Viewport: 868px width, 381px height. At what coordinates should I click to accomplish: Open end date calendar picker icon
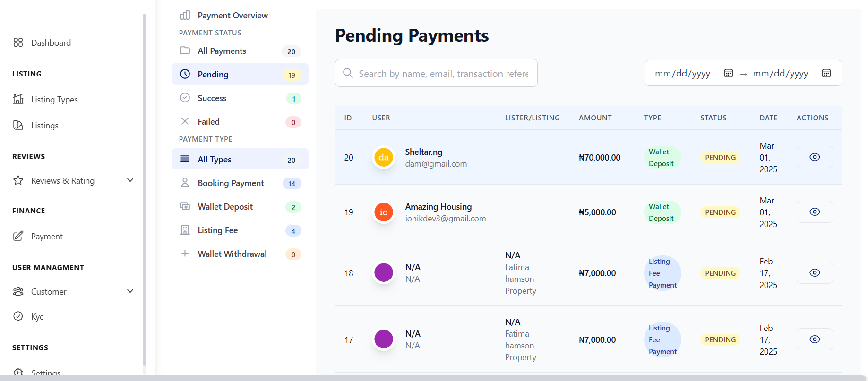826,73
